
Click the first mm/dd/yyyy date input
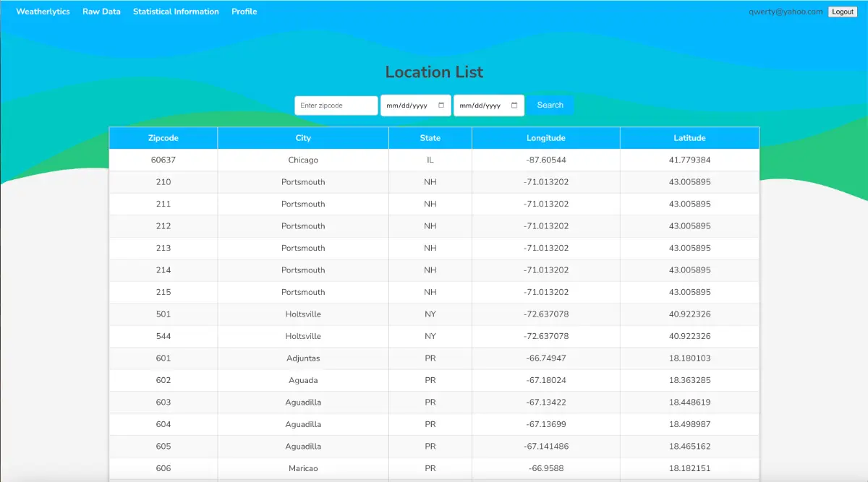[x=409, y=106]
